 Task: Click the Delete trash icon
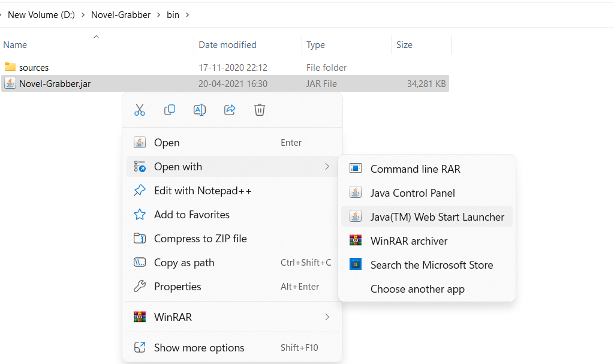pyautogui.click(x=260, y=110)
